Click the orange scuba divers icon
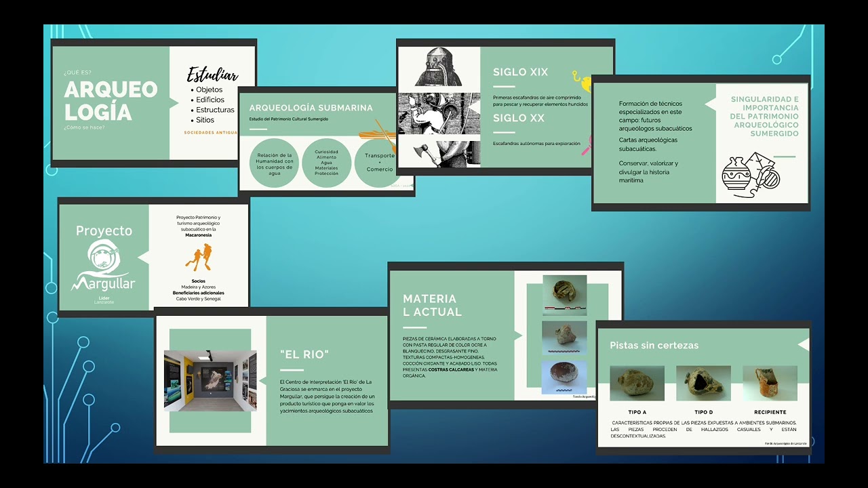 (x=198, y=258)
